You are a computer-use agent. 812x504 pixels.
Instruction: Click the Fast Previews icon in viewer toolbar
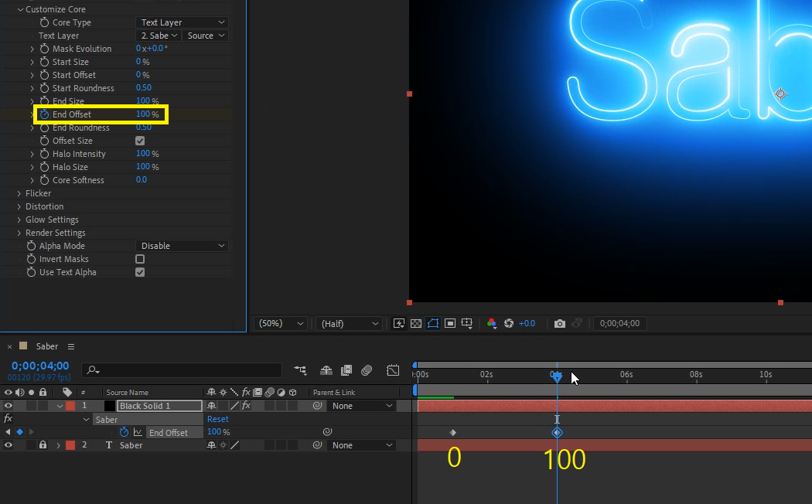pos(399,323)
